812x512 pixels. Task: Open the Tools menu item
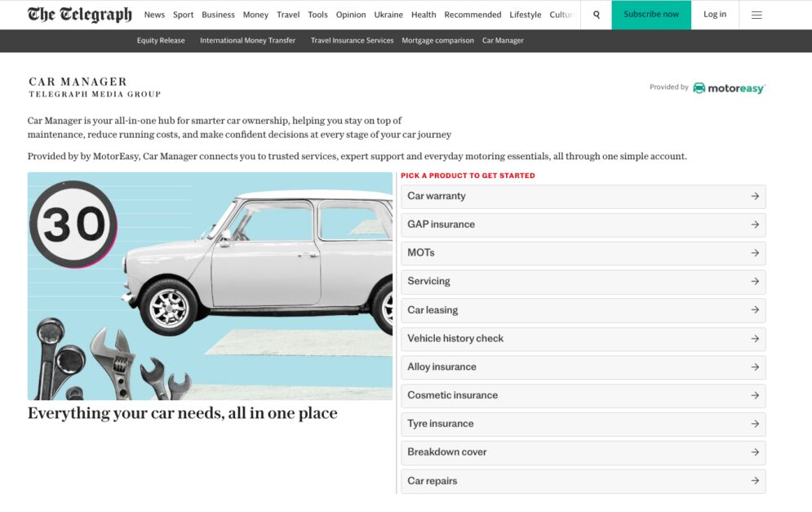point(317,15)
